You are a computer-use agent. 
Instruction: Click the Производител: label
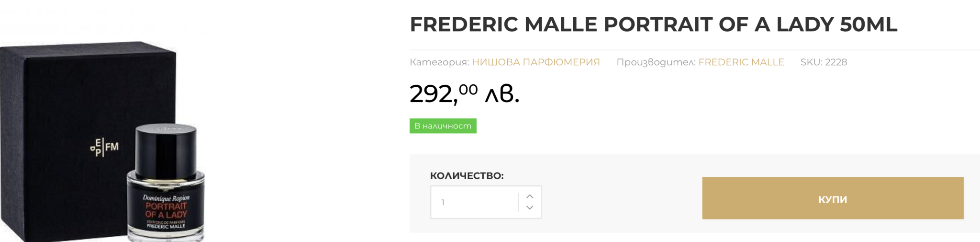point(656,62)
